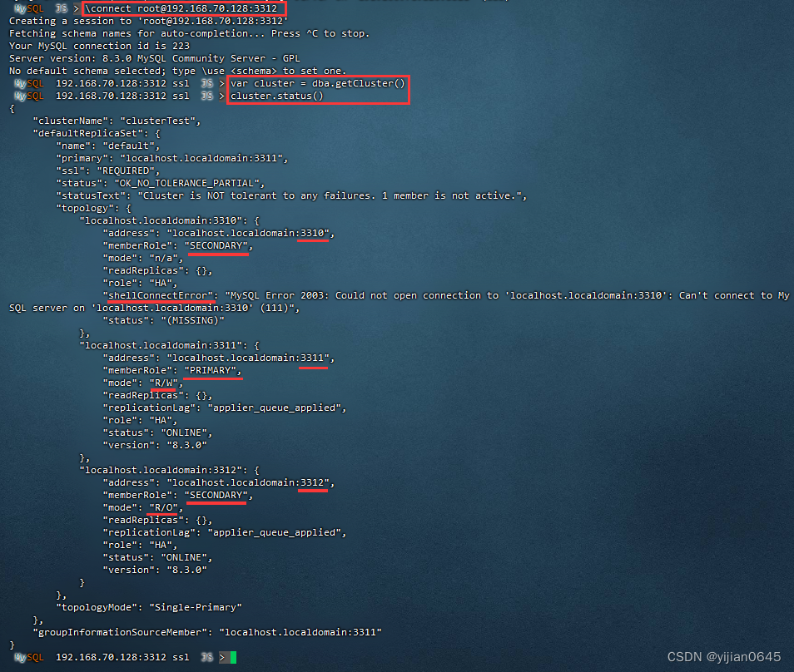Screen dimensions: 794x672
Task: Click the "mode": "R/O" line
Action: coord(143,508)
